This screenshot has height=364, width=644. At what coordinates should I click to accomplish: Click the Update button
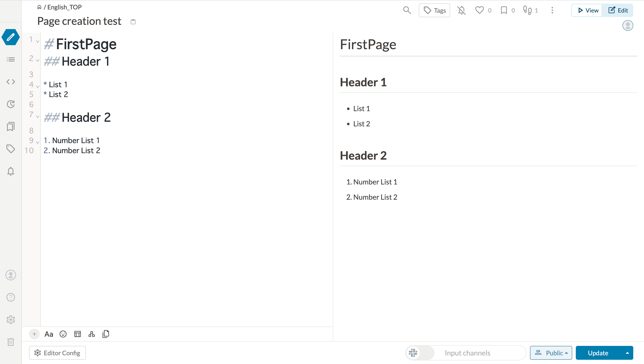point(598,353)
